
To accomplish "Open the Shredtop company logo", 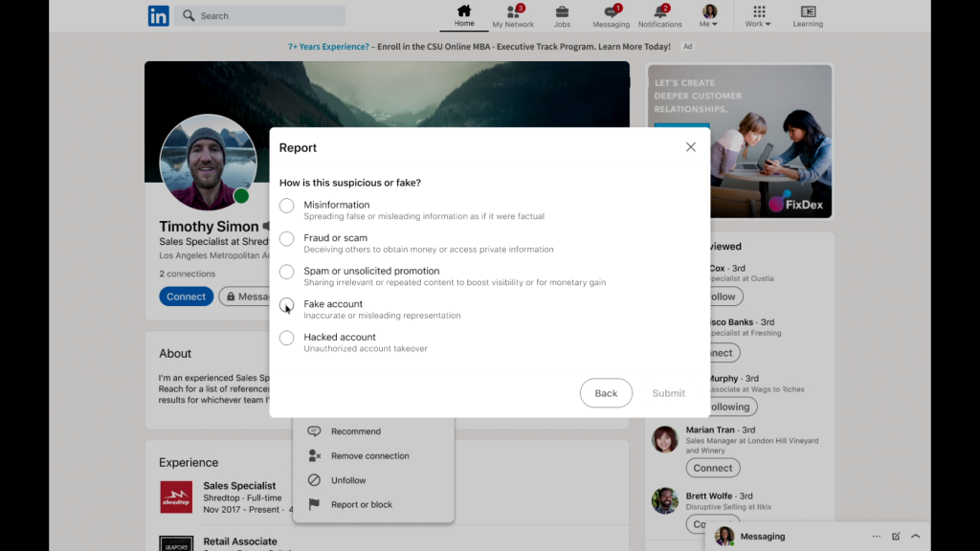I will [x=176, y=497].
